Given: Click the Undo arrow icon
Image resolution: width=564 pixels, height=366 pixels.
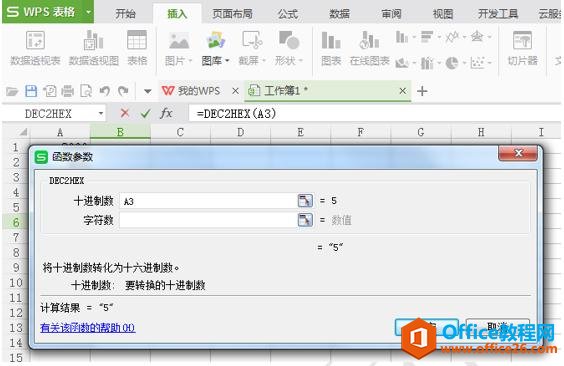Looking at the screenshot, I should 104,91.
